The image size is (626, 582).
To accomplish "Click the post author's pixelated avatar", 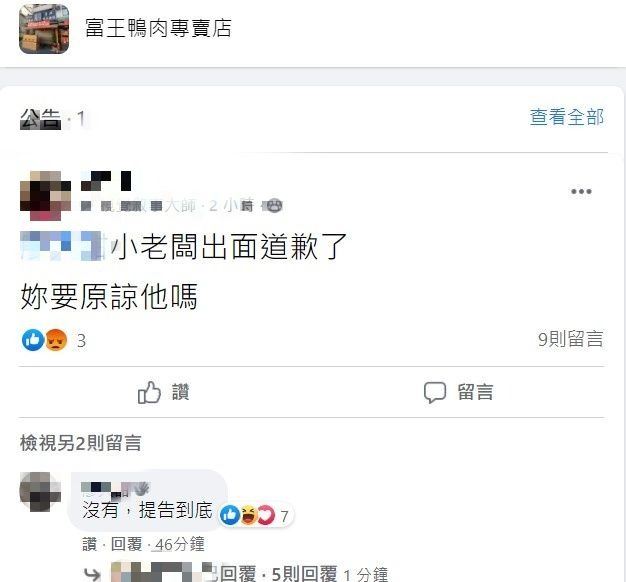I will 45,196.
